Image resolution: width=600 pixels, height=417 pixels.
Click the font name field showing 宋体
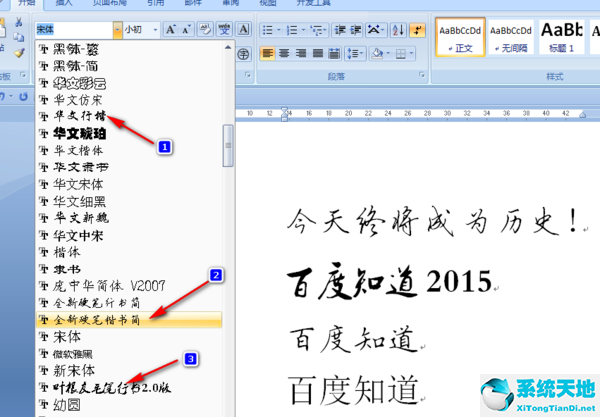point(74,29)
